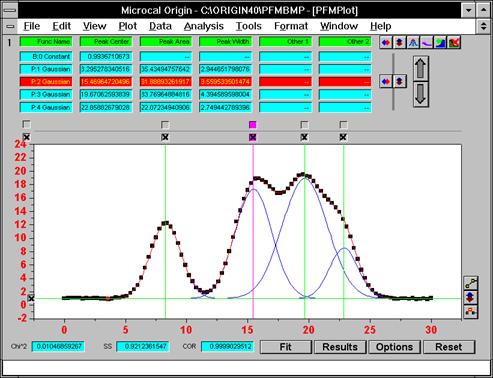This screenshot has height=378, width=493.
Task: Open the window control menu at title bar left
Action: [9, 10]
